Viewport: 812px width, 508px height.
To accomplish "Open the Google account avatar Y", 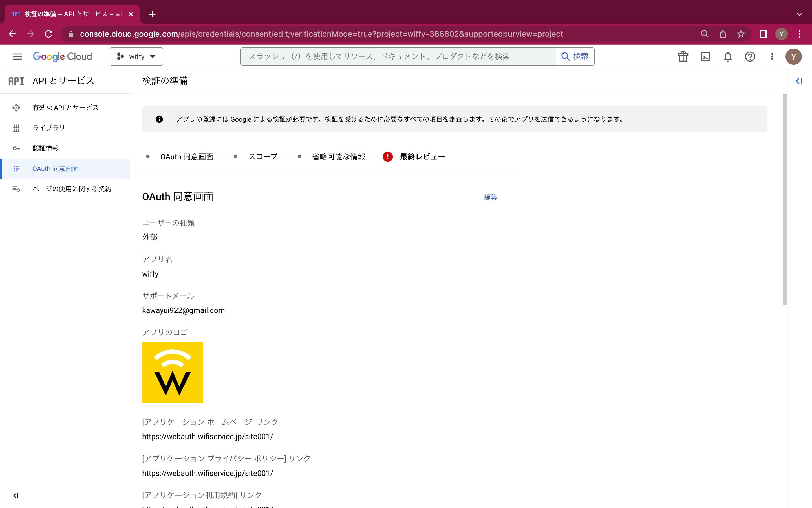I will [x=793, y=56].
